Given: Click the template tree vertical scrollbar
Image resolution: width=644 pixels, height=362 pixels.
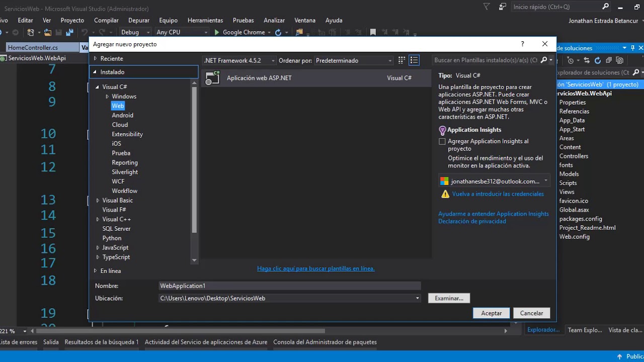Looking at the screenshot, I should pos(194,161).
